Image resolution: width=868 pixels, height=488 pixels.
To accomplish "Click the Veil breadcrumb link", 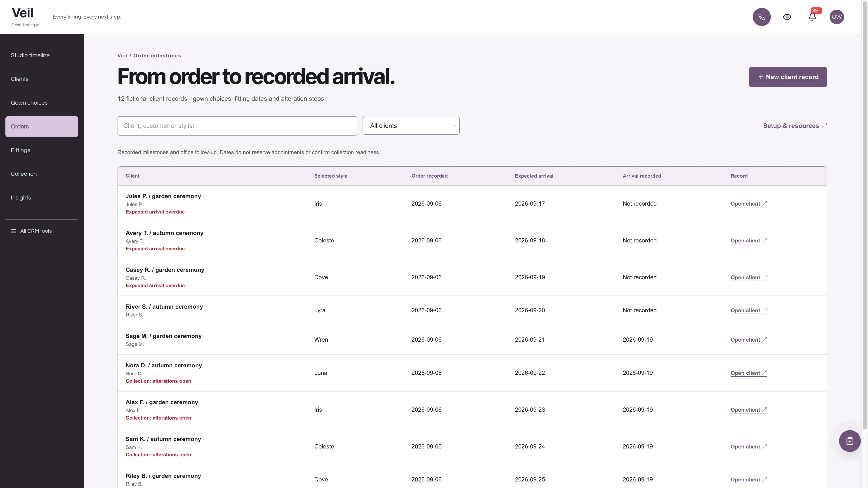I will pos(122,56).
